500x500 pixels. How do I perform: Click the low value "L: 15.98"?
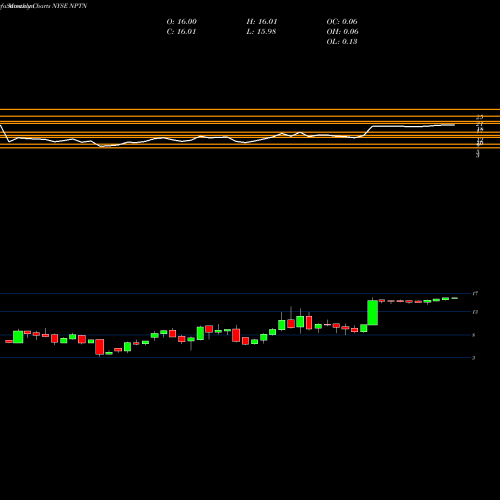(x=261, y=32)
